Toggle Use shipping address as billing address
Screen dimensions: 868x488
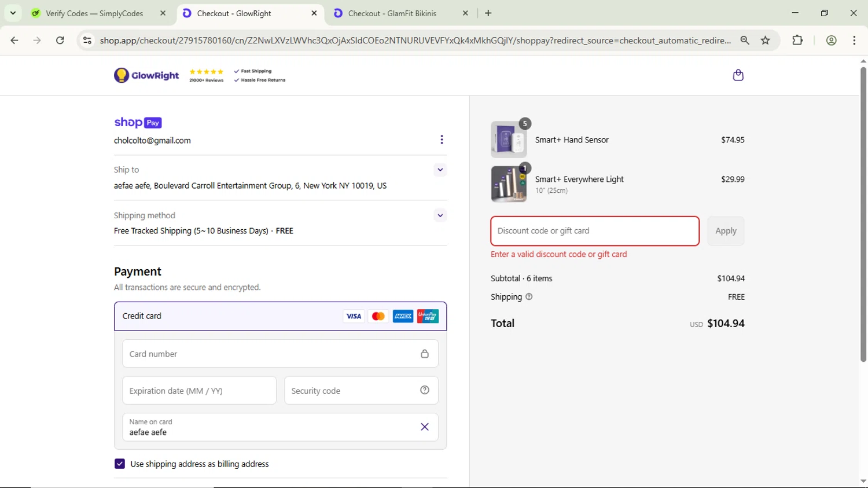[120, 464]
